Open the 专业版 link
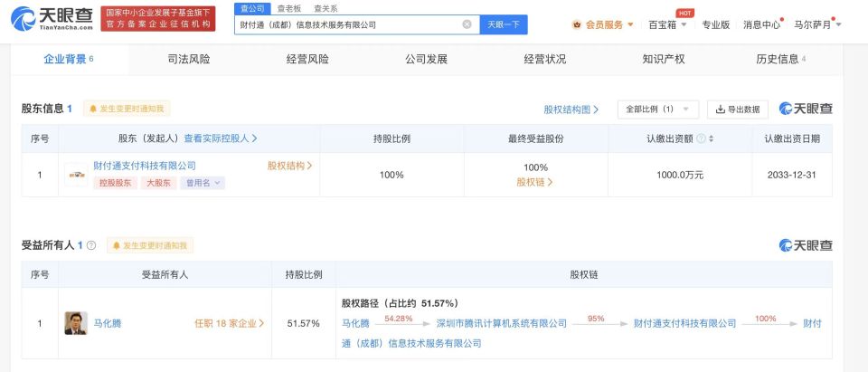868x372 pixels. click(x=716, y=24)
